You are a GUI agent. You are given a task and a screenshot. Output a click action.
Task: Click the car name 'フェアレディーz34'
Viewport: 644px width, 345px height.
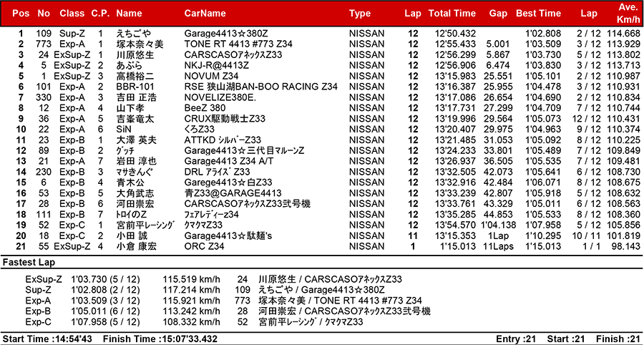pyautogui.click(x=212, y=215)
